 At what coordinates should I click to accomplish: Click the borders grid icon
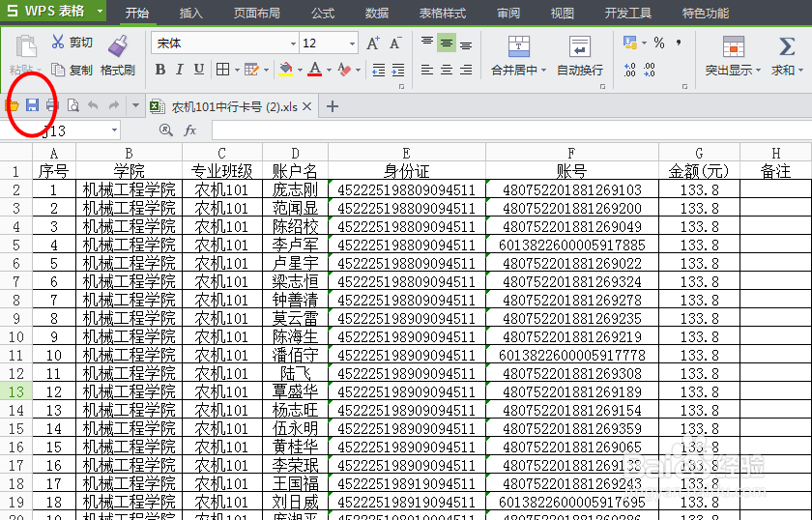pos(222,70)
